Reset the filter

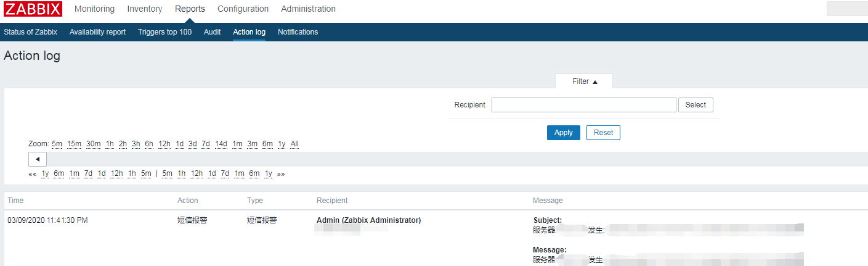[603, 133]
